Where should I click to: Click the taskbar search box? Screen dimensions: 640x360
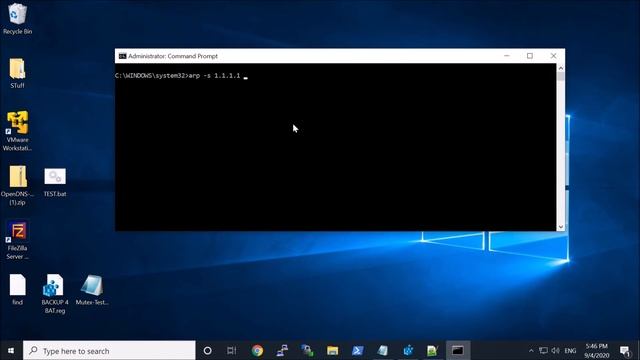109,351
